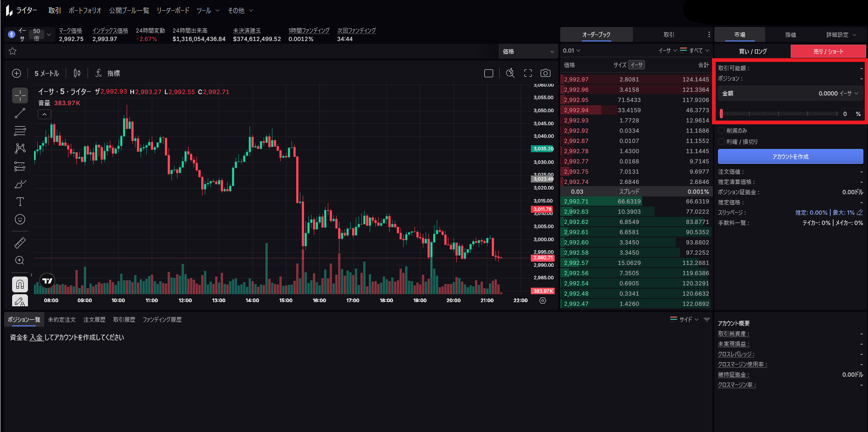Switch to the 注文履歴 tab

pyautogui.click(x=94, y=320)
